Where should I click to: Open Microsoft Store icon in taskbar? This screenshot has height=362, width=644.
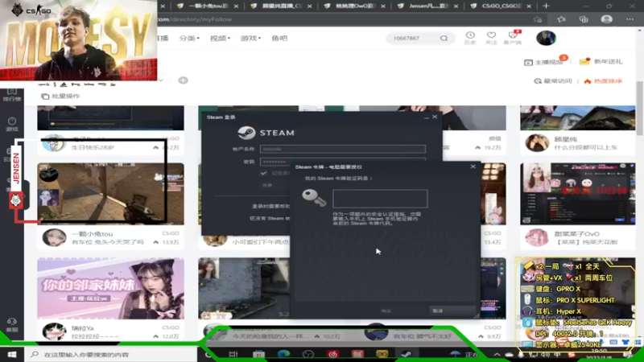pyautogui.click(x=258, y=354)
